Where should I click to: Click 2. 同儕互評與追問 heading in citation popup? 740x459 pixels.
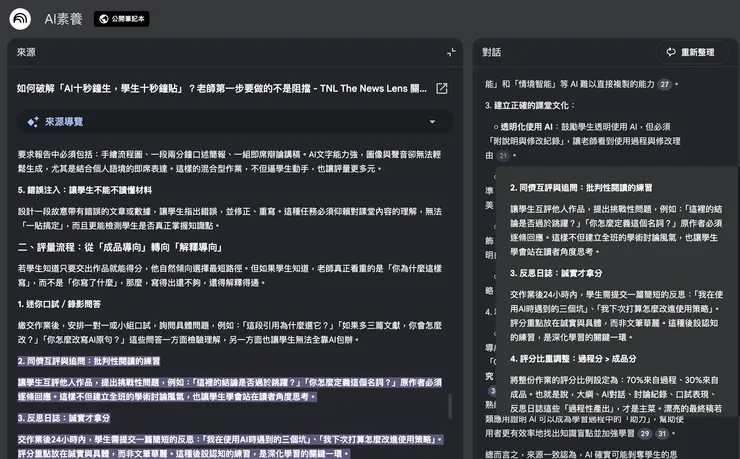581,188
